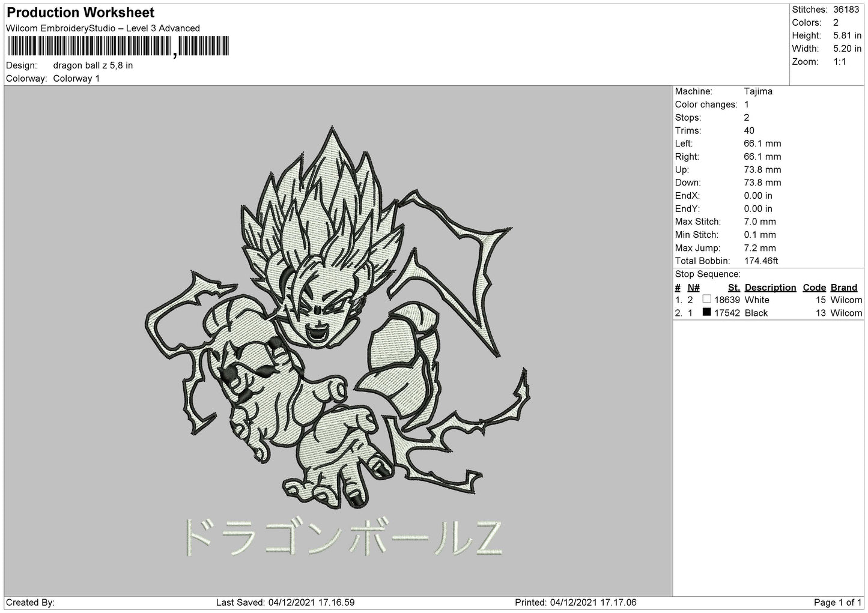Click the design name 'dragon ball z 5,8 in'
Viewport: 868px width, 613px height.
(93, 65)
